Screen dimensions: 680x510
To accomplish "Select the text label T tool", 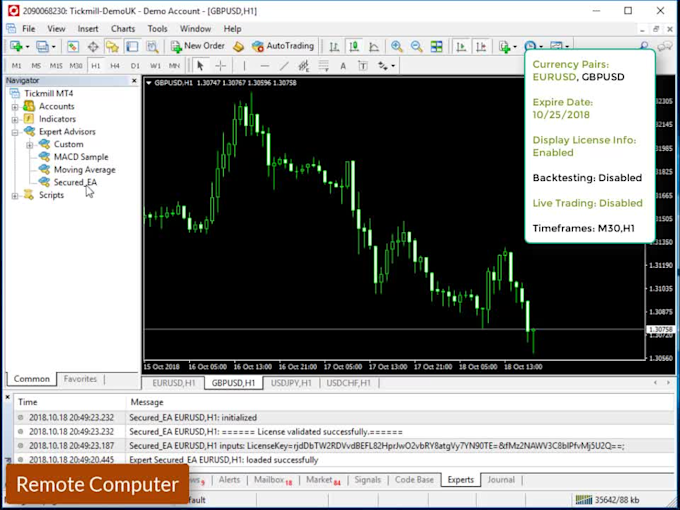I will click(x=363, y=66).
